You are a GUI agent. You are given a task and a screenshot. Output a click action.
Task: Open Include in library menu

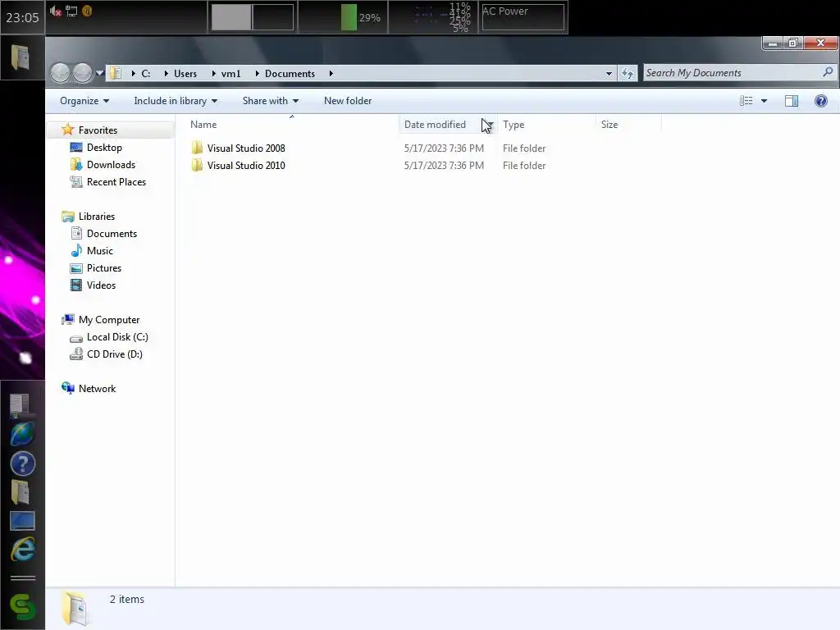[x=176, y=101]
